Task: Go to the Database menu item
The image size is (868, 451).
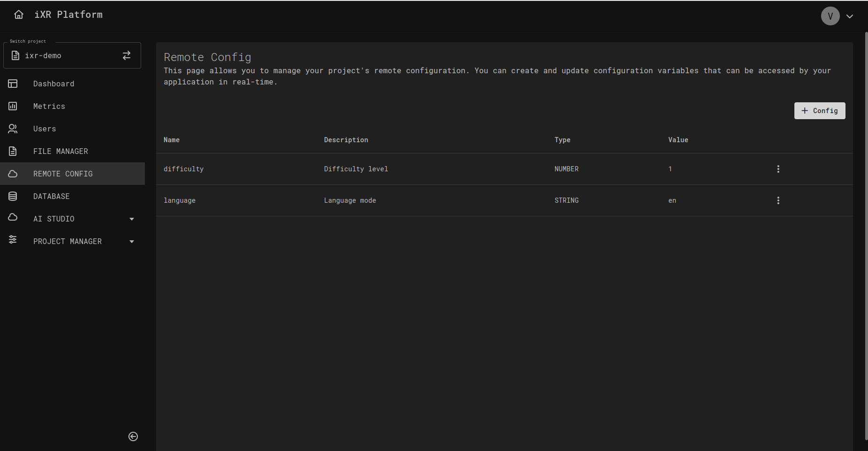Action: (51, 196)
